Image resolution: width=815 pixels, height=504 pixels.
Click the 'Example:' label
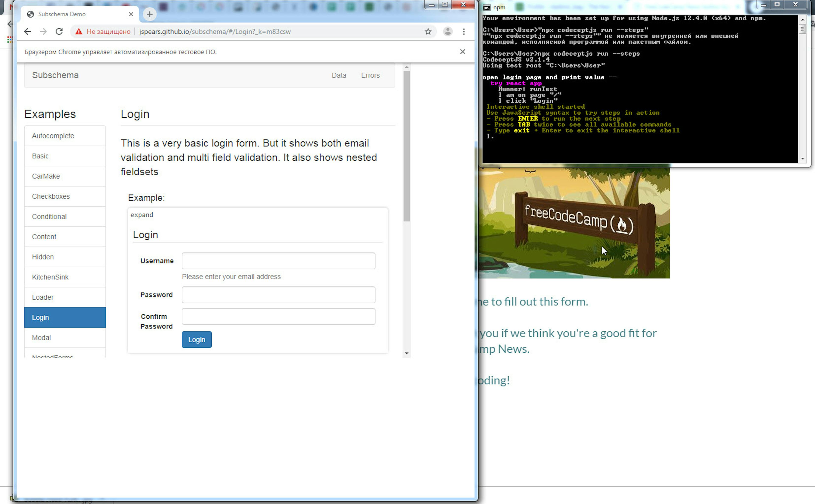(146, 198)
